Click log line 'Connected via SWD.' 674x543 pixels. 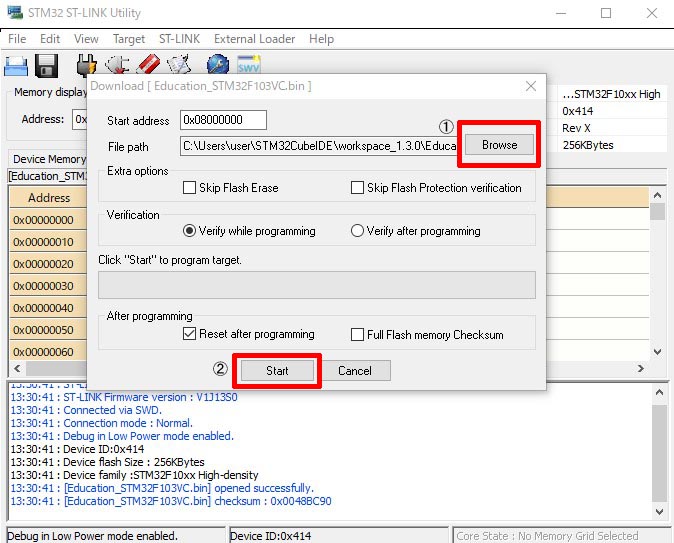coord(86,410)
